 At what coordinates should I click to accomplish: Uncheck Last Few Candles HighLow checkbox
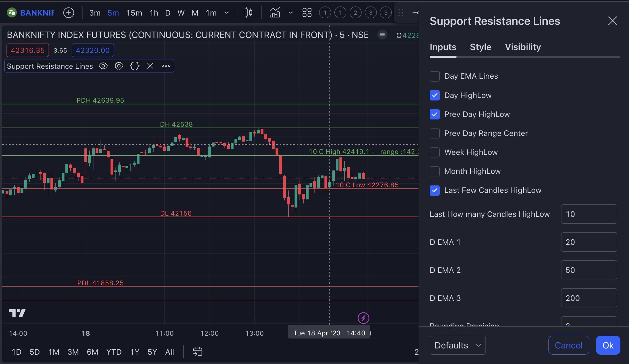(435, 190)
